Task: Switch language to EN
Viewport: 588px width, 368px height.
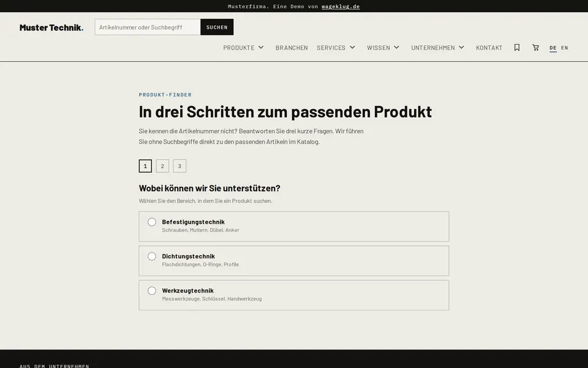Action: (564, 48)
